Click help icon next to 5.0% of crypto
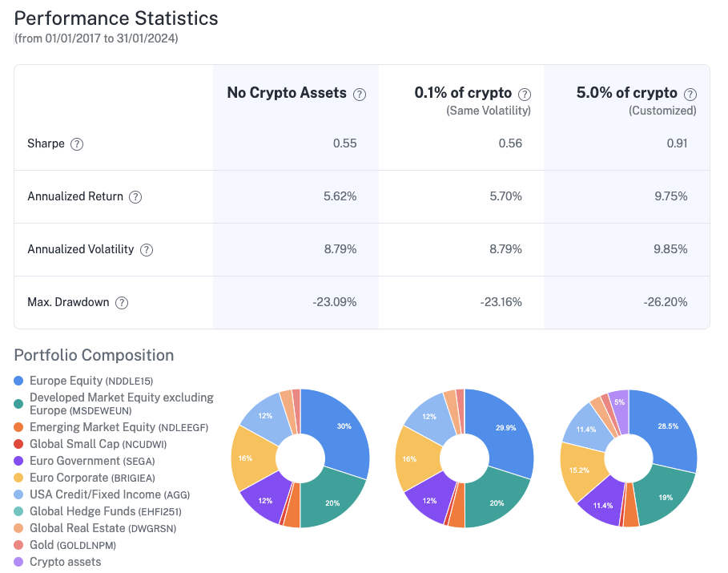 coord(690,94)
